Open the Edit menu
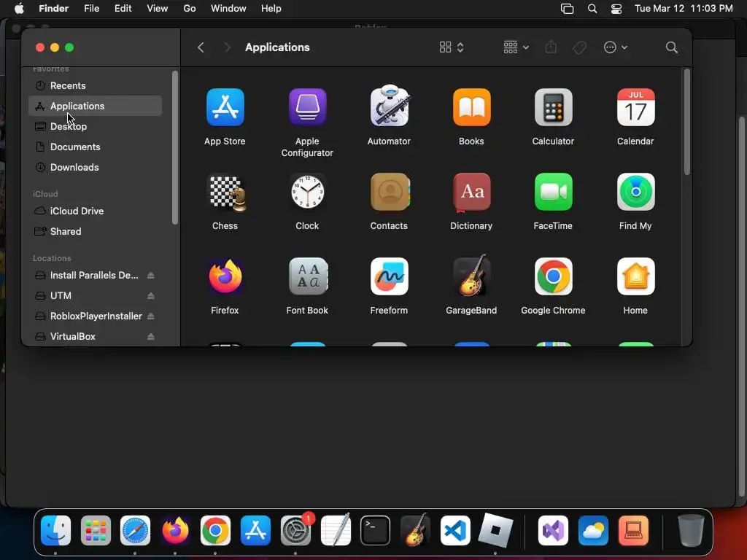747x560 pixels. click(123, 8)
